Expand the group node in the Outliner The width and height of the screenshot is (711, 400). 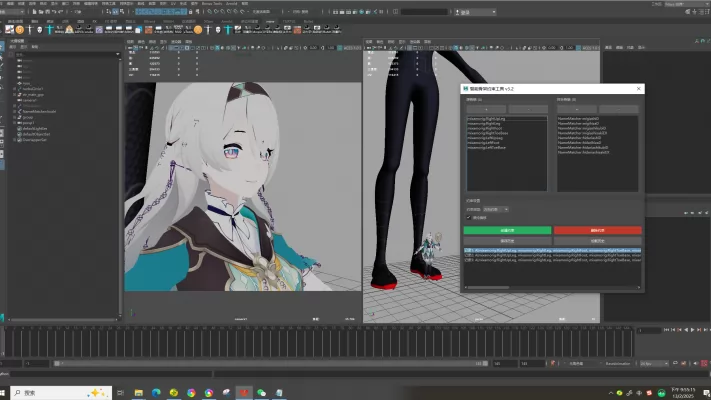[15, 117]
